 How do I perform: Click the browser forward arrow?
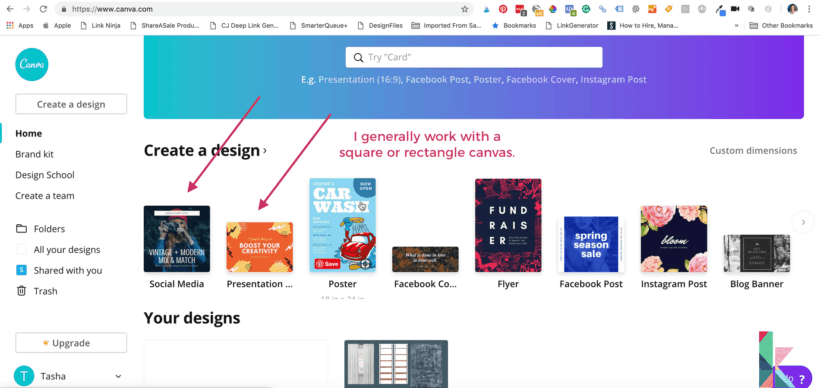[x=27, y=9]
